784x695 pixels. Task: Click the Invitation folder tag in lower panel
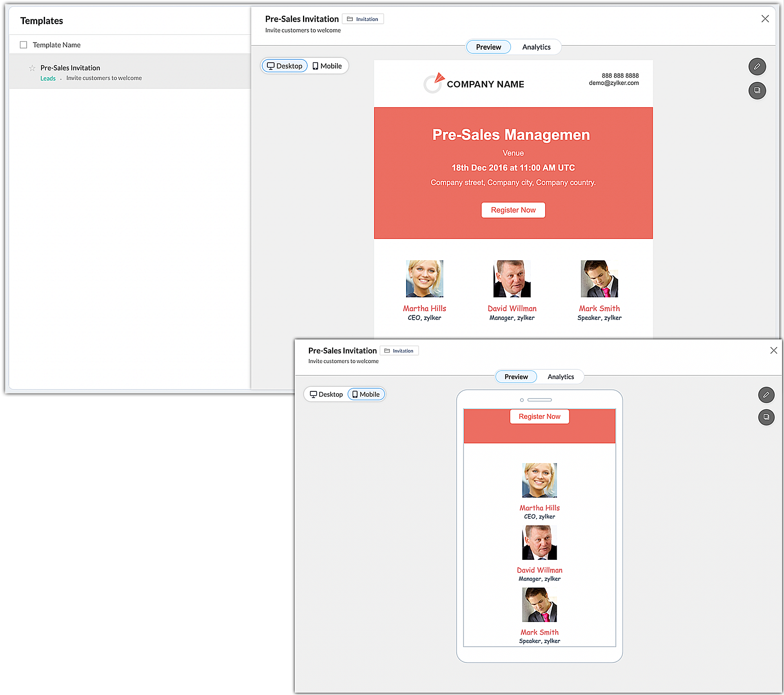pos(399,351)
